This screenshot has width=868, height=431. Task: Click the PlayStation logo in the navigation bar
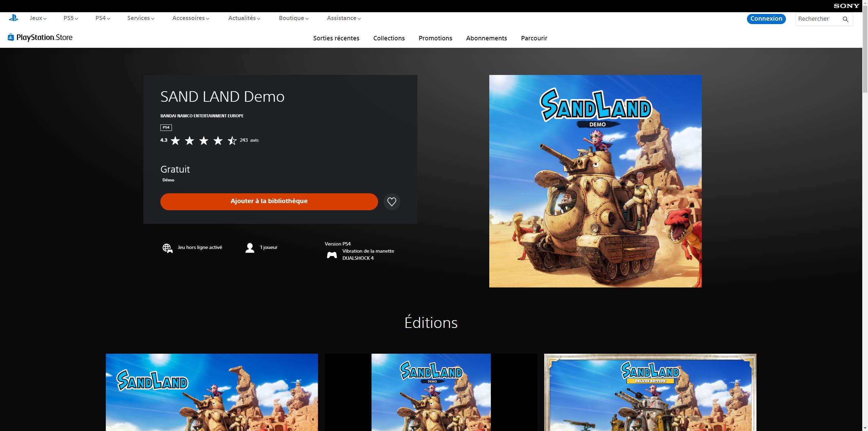[x=14, y=18]
